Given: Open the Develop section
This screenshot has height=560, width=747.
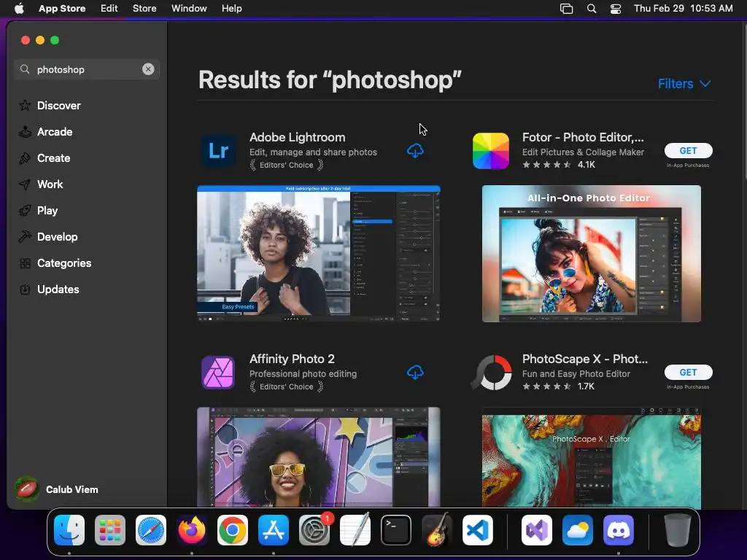Looking at the screenshot, I should (48, 237).
